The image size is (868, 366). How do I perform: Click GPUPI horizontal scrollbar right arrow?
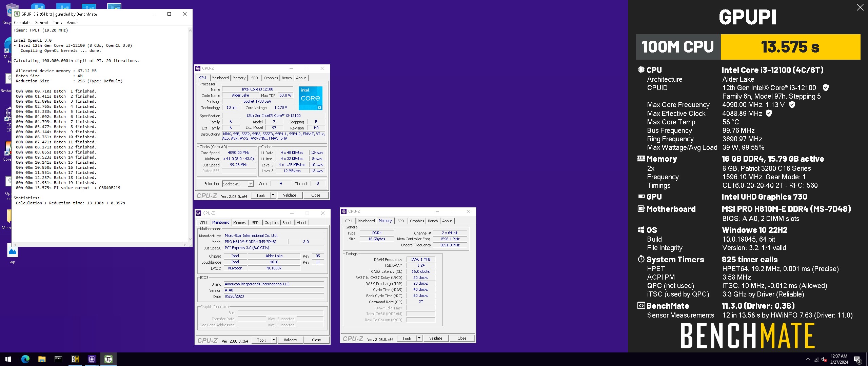coord(184,244)
